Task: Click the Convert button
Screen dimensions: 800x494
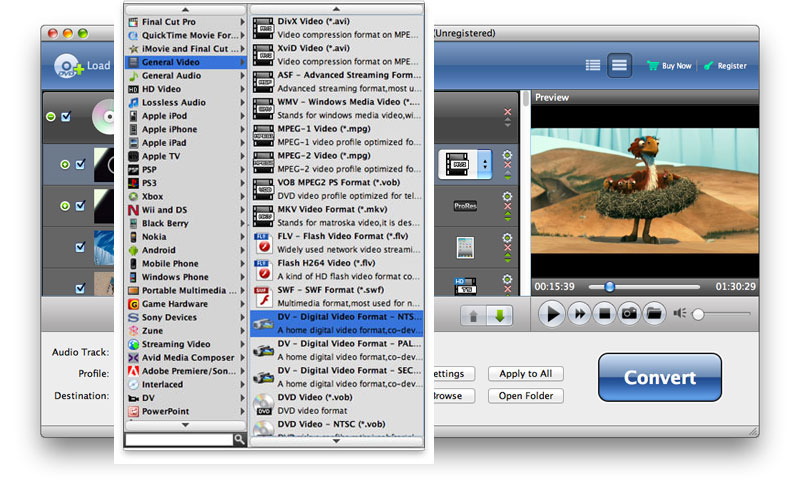Action: (659, 378)
